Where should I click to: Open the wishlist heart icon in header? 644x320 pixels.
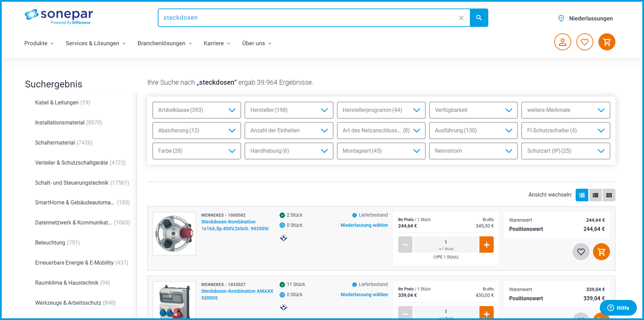585,42
